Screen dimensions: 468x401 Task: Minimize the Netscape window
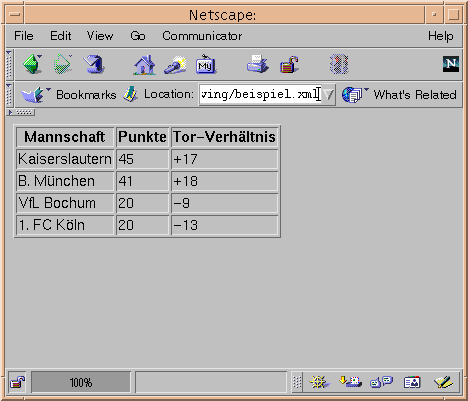(434, 14)
